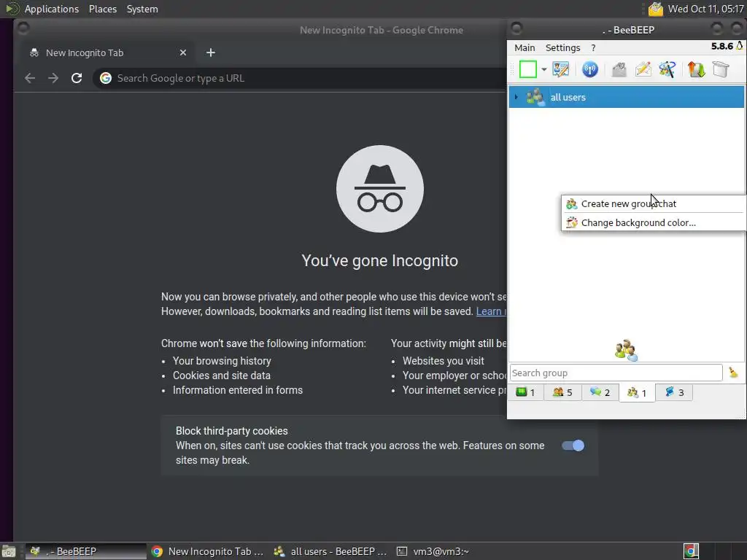Click the BeeBEEP window menu button left of title

tap(516, 29)
